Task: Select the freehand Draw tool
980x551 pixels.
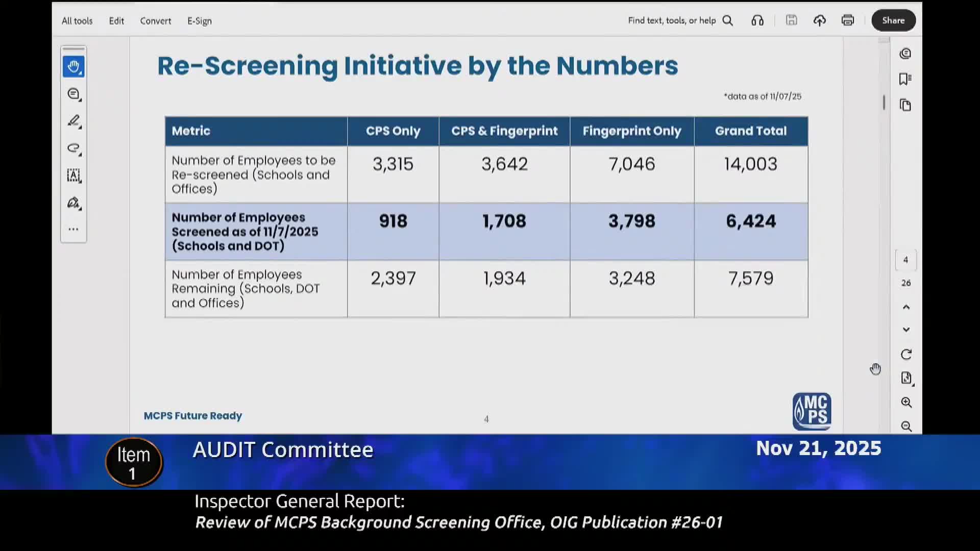Action: point(74,148)
